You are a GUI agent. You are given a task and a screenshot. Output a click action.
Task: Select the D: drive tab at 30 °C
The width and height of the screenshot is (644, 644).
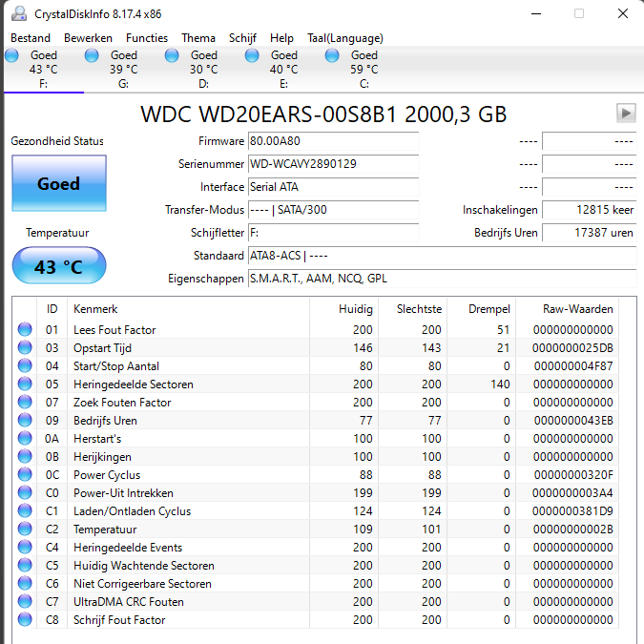click(x=204, y=70)
